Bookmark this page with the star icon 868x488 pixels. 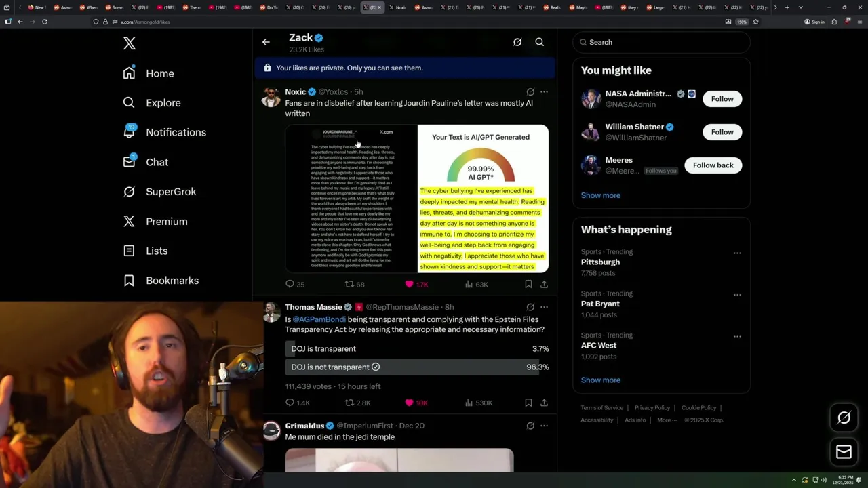tap(755, 22)
